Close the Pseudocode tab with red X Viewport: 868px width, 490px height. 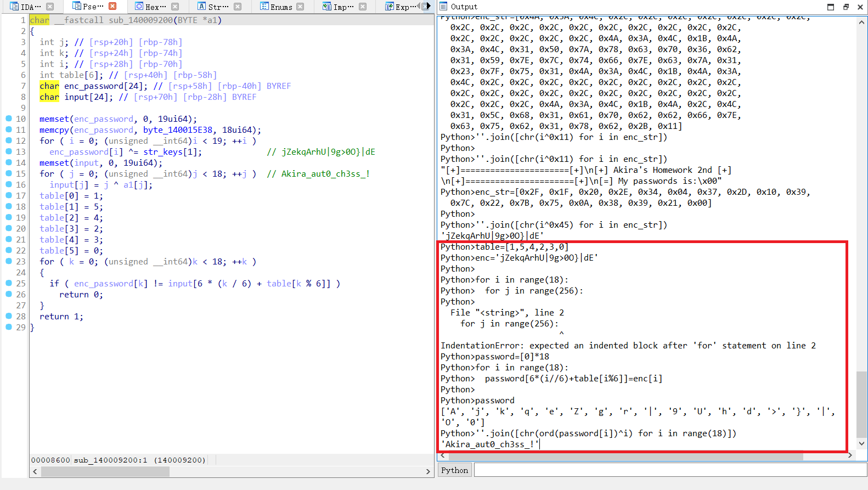(x=112, y=7)
